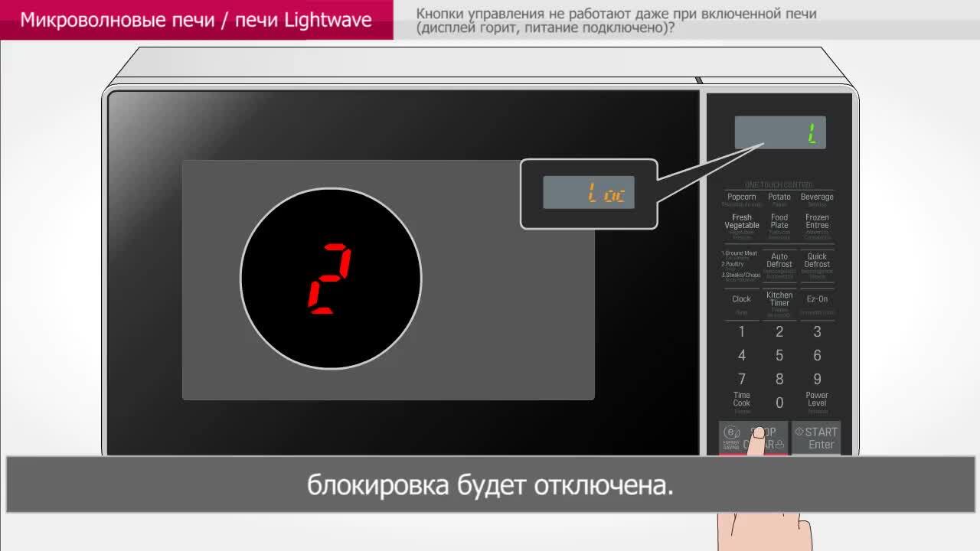Select the Beverage cooking preset
This screenshot has width=980, height=551.
pyautogui.click(x=817, y=199)
